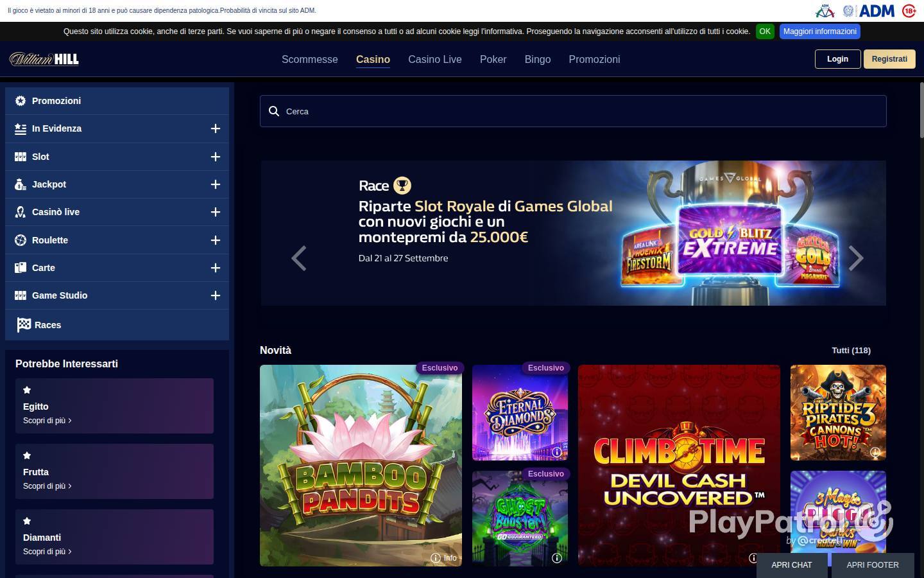Image resolution: width=924 pixels, height=578 pixels.
Task: Open the Ghost Booster game
Action: coord(520,518)
